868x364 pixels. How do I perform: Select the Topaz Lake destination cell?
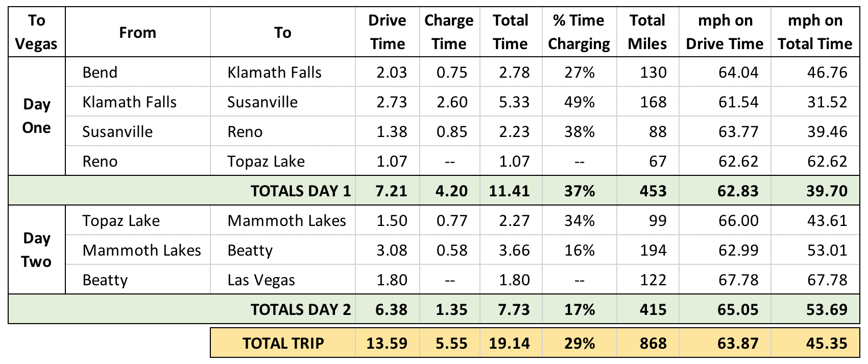pos(283,161)
